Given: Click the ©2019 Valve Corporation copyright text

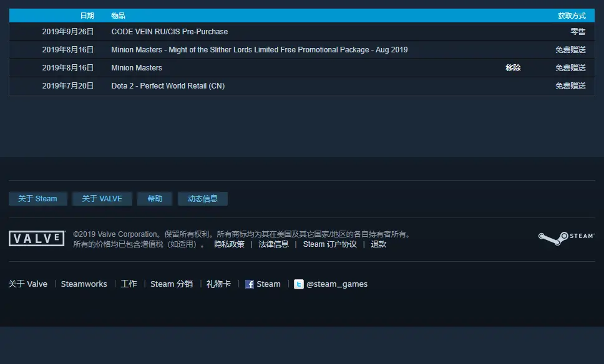Looking at the screenshot, I should tap(242, 234).
